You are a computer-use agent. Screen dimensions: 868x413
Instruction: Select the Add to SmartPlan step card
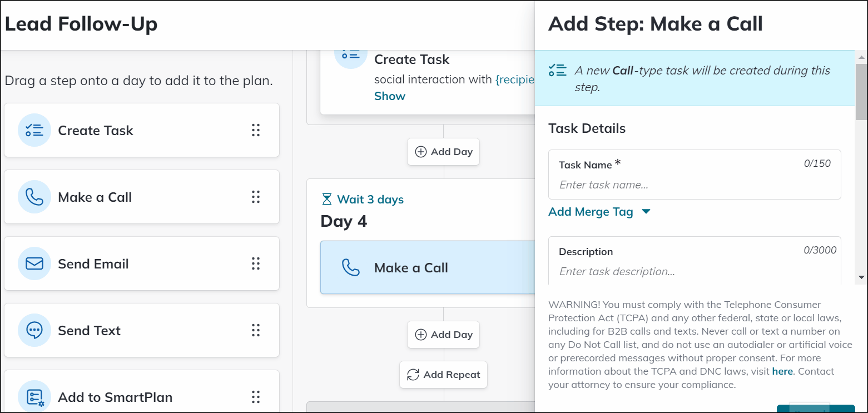(142, 391)
